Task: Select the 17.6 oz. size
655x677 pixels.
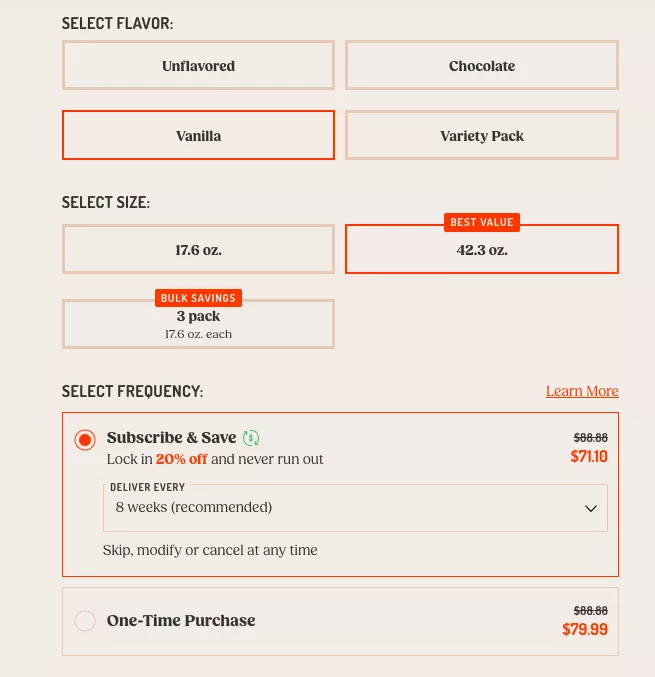Action: point(198,250)
